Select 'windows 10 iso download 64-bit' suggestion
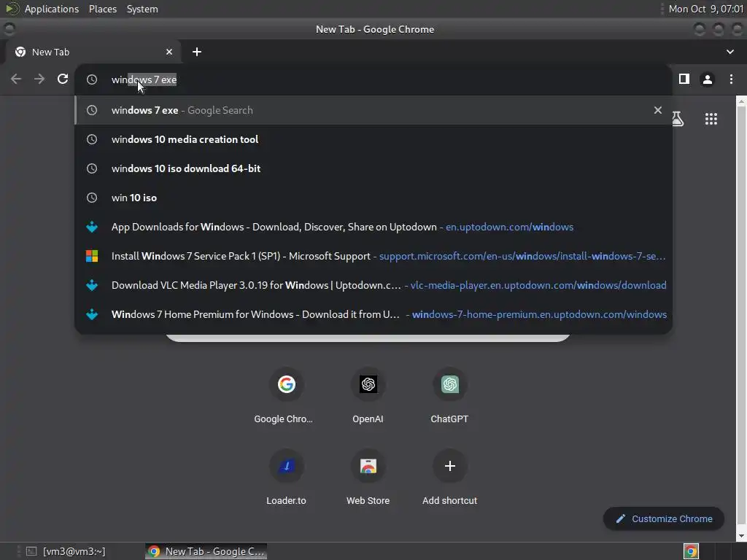 [373, 168]
